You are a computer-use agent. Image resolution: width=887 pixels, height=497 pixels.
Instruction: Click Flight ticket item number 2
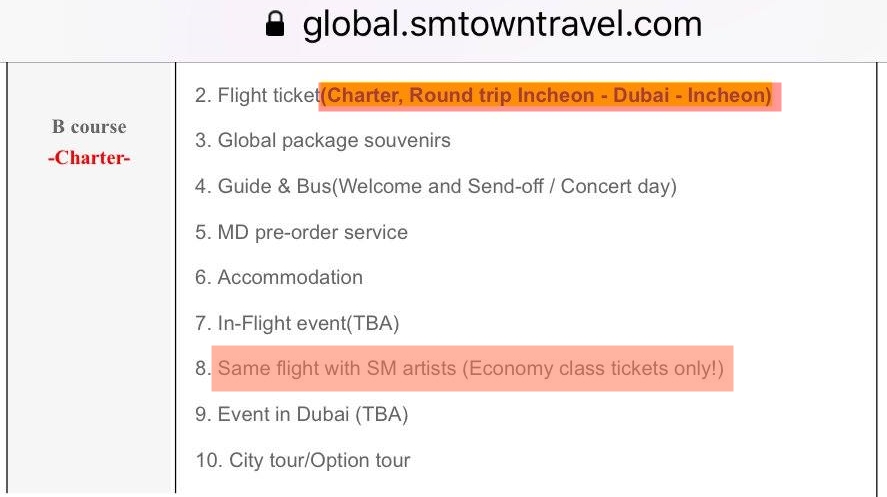[257, 96]
